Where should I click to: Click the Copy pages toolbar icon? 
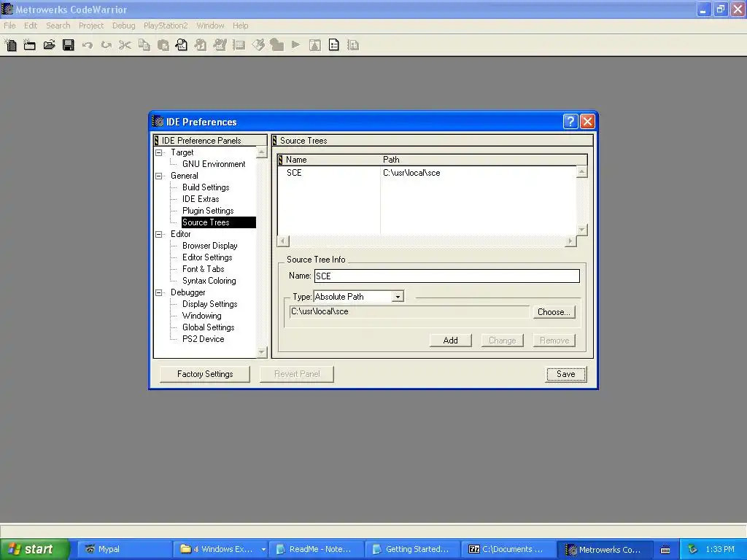(144, 45)
